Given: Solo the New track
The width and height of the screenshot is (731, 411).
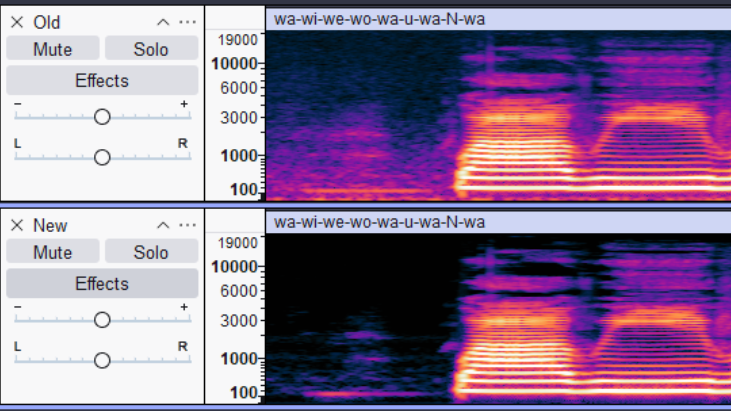Looking at the screenshot, I should pyautogui.click(x=151, y=252).
